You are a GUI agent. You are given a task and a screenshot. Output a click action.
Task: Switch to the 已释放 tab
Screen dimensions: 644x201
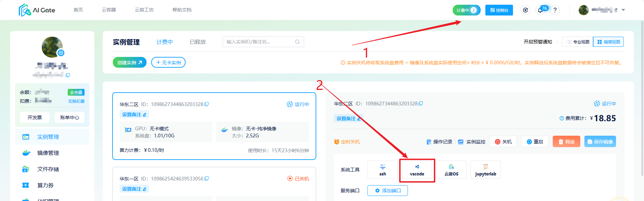coord(198,42)
